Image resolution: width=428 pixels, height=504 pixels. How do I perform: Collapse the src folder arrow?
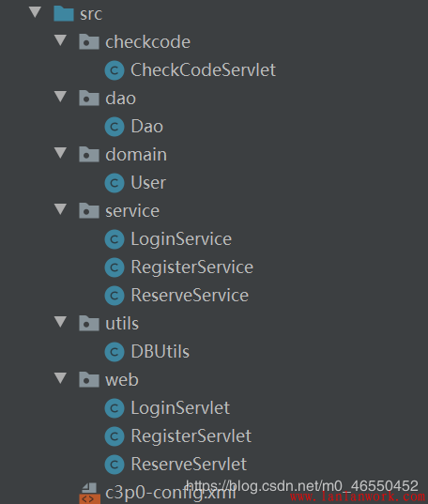(x=35, y=12)
